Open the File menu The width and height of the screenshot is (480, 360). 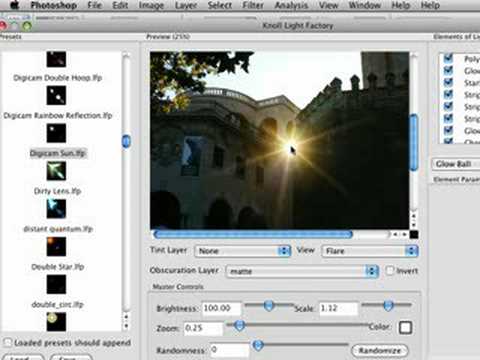(x=94, y=5)
